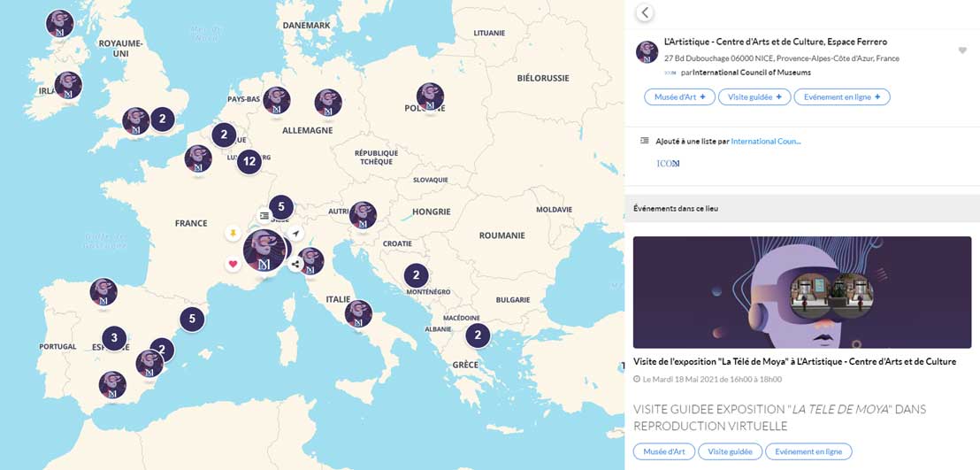The image size is (980, 470).
Task: Select the museum marker in Poland
Action: tap(430, 97)
